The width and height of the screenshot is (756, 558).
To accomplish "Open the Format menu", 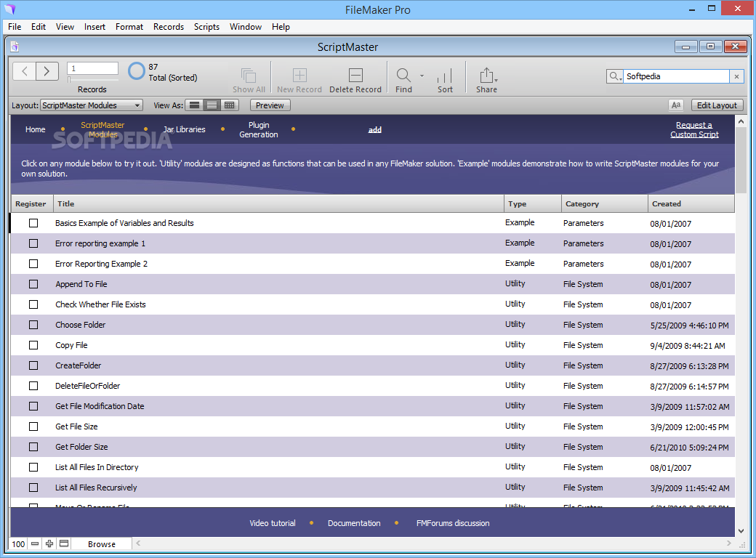I will pos(129,26).
